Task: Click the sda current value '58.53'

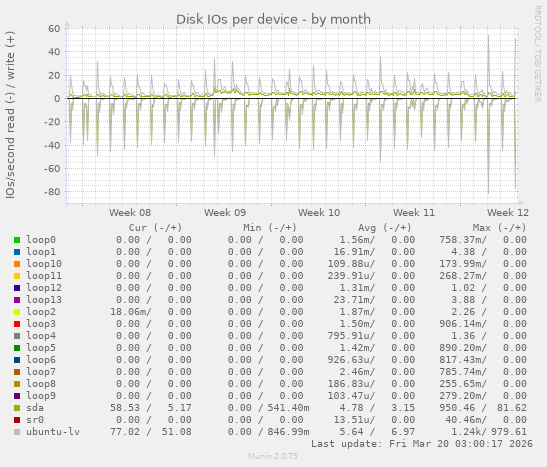Action: pyautogui.click(x=125, y=408)
